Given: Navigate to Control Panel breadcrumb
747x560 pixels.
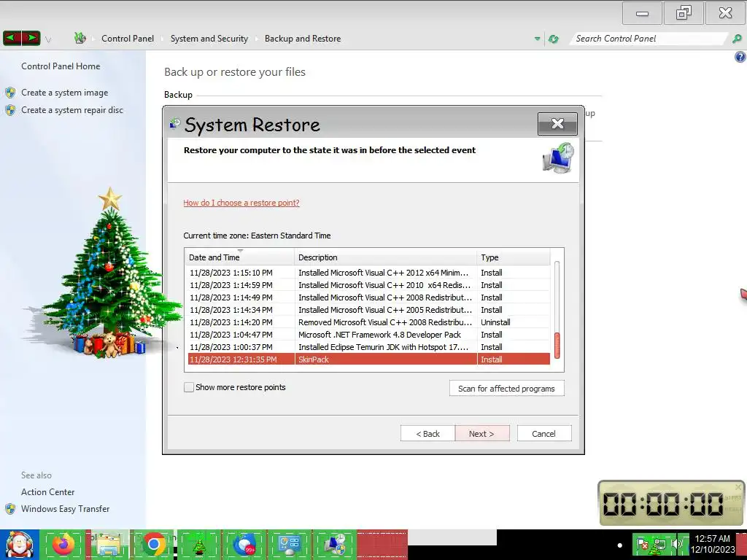Looking at the screenshot, I should click(x=128, y=39).
